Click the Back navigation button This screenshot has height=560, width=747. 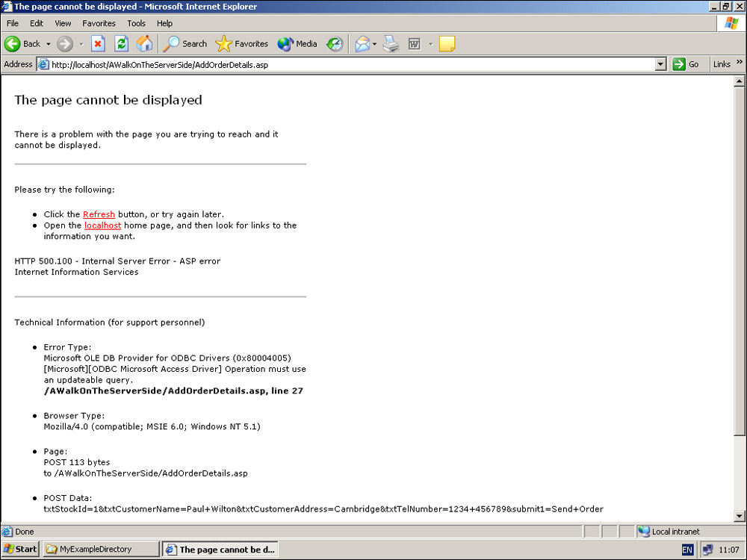22,44
